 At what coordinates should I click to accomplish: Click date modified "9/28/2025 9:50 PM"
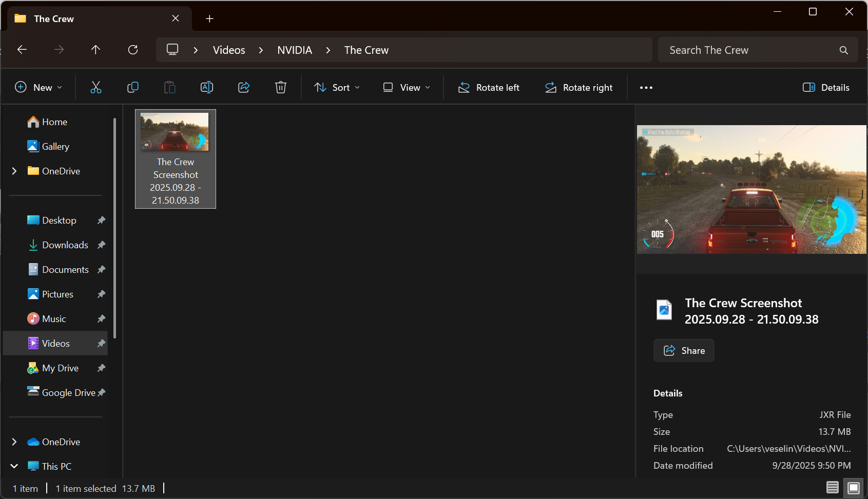point(811,466)
